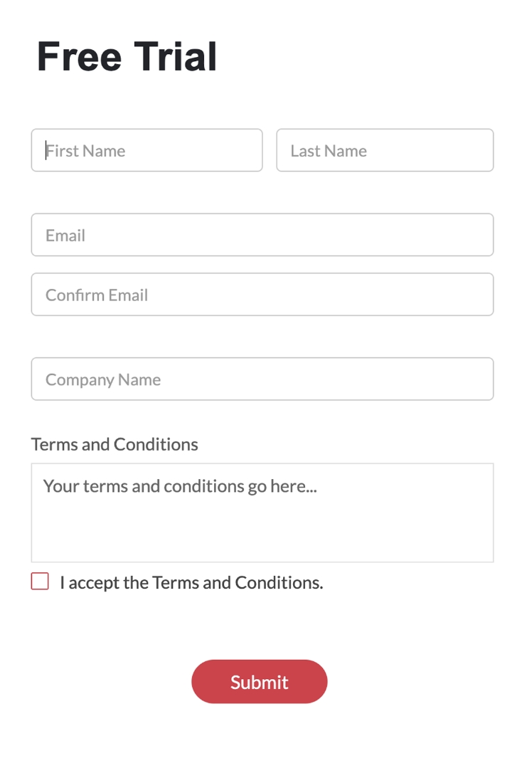Screen dimensions: 532x773
Task: Click the "Free Trial" heading
Action: click(x=127, y=57)
